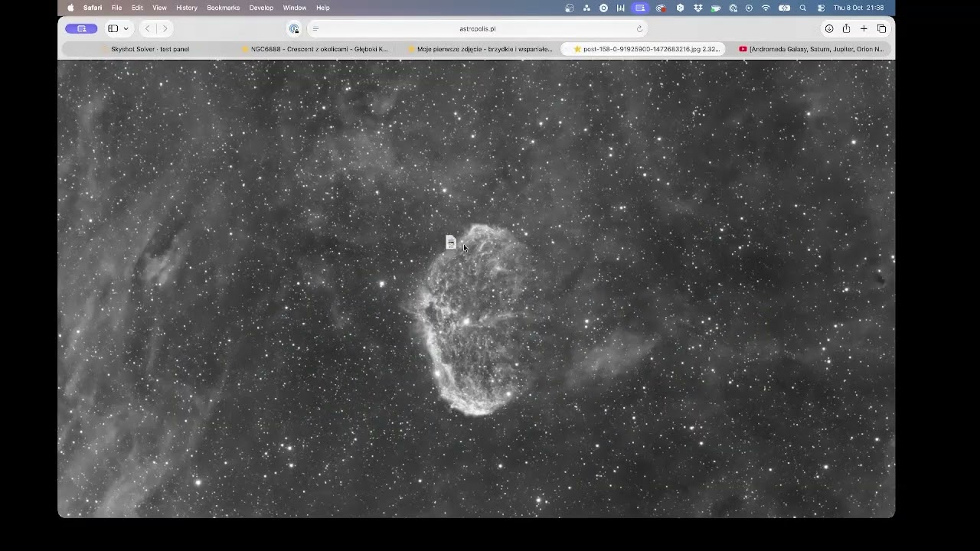
Task: Click the battery status icon
Action: pyautogui.click(x=784, y=8)
